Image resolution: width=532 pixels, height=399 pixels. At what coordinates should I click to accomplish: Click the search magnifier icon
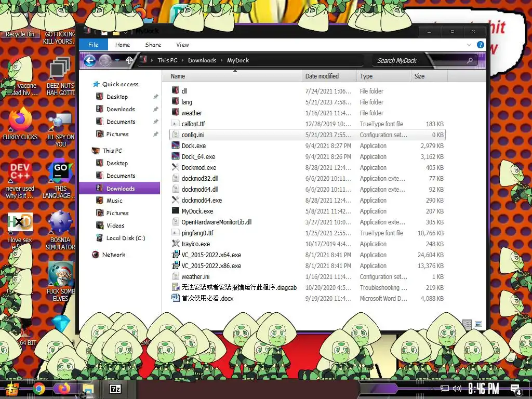[x=470, y=60]
